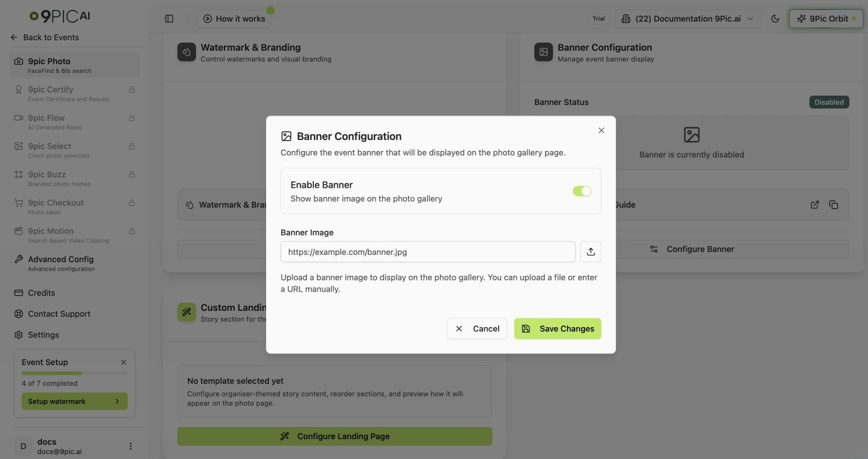Select 9pic Buzz in sidebar
This screenshot has height=459, width=868.
tap(75, 178)
